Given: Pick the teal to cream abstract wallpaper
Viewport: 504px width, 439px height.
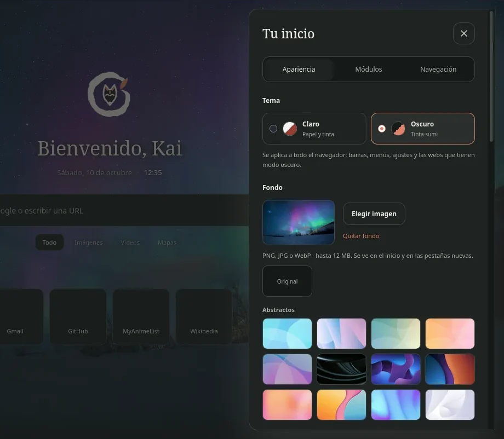Looking at the screenshot, I should [x=396, y=334].
